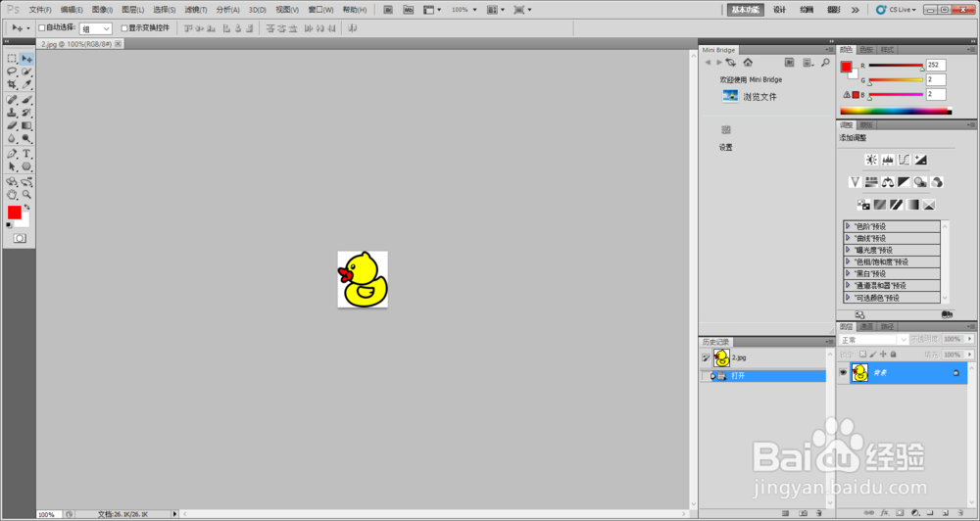The height and width of the screenshot is (521, 980).
Task: Select the Horizontal Type tool
Action: [x=26, y=154]
